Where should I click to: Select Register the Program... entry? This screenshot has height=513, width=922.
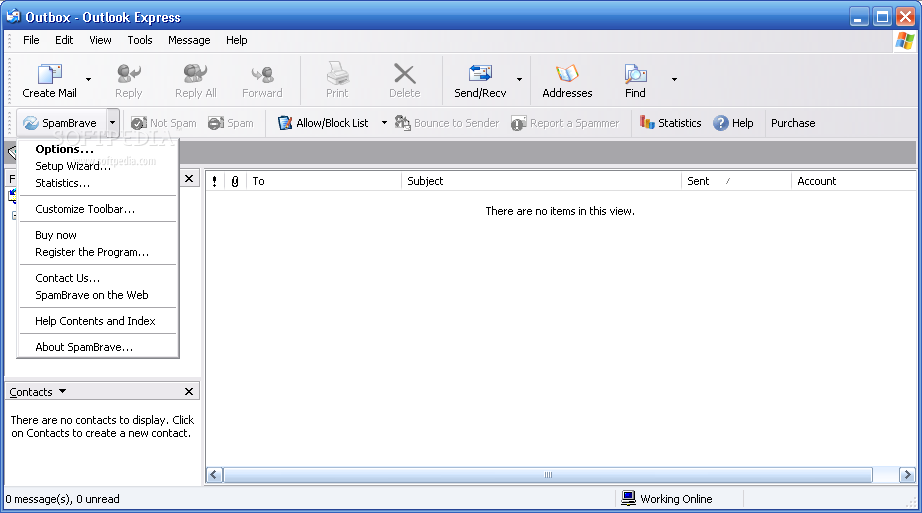coord(98,252)
